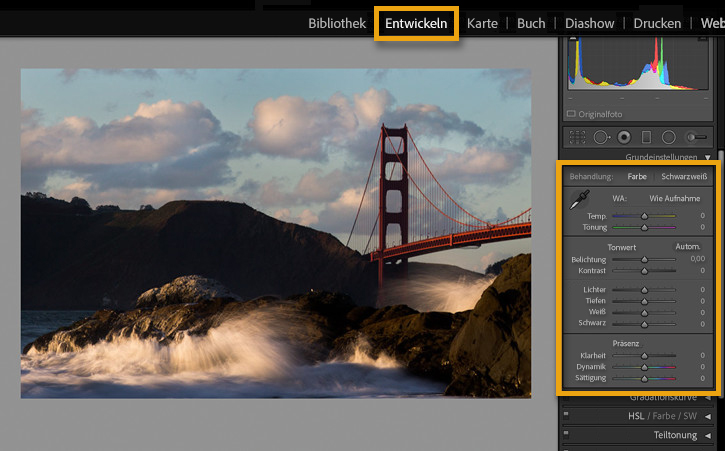Pick the white balance eyedropper
The height and width of the screenshot is (451, 725).
579,200
